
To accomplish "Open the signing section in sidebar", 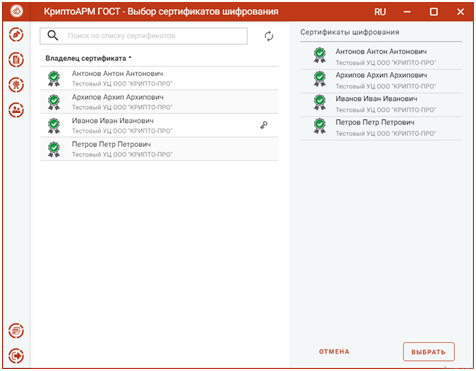I will [x=16, y=35].
